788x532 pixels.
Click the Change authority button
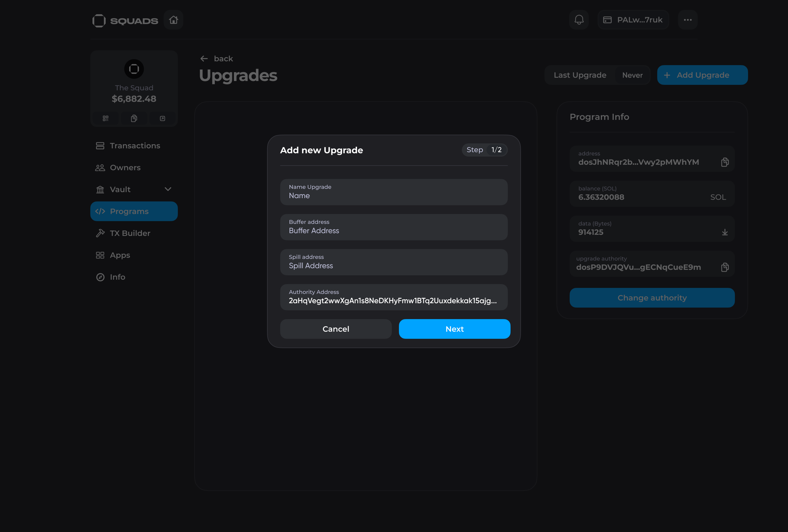coord(652,298)
